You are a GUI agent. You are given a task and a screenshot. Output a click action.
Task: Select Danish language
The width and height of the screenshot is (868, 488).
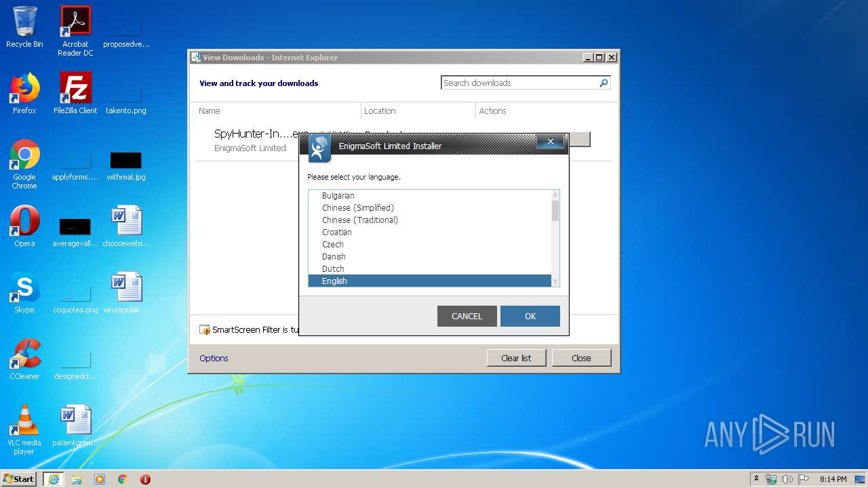[430, 256]
